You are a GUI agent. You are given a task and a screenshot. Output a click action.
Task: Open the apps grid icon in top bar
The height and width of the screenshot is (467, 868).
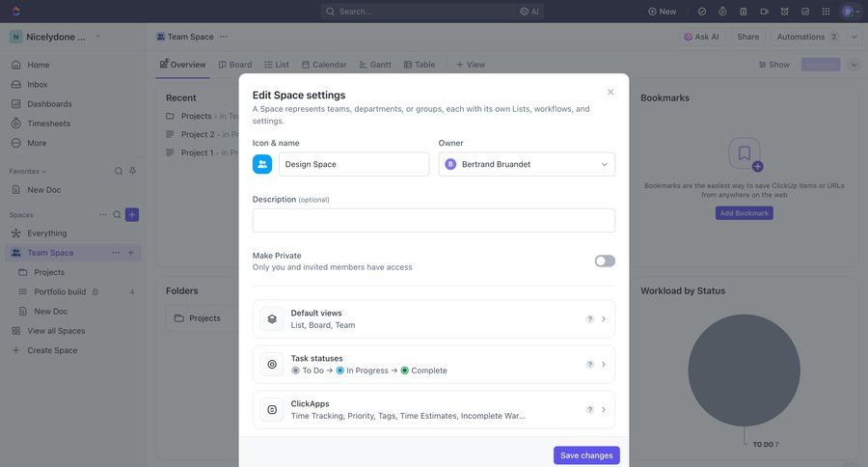(x=826, y=11)
